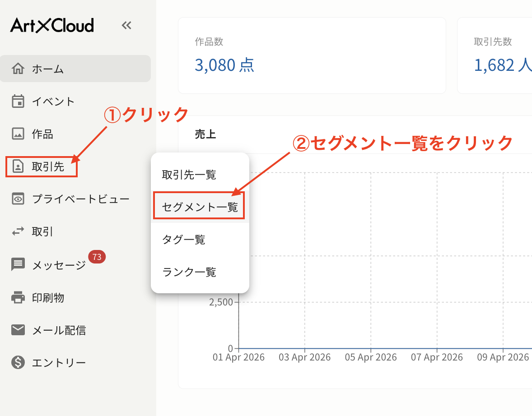ランク一覧を選択
This screenshot has width=532, height=416.
coord(188,272)
